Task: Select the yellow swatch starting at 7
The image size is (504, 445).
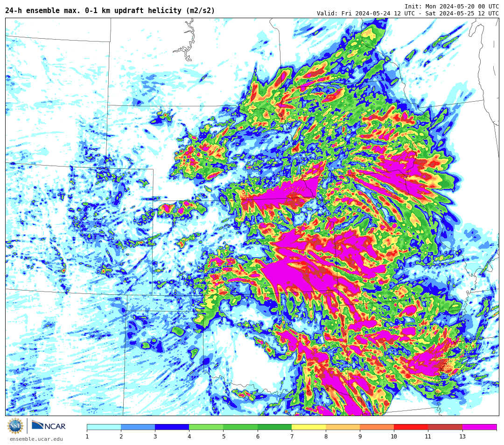Action: 309,427
